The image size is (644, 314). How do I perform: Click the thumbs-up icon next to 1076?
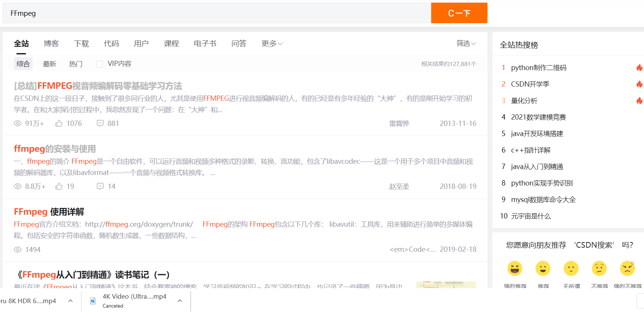tap(59, 123)
